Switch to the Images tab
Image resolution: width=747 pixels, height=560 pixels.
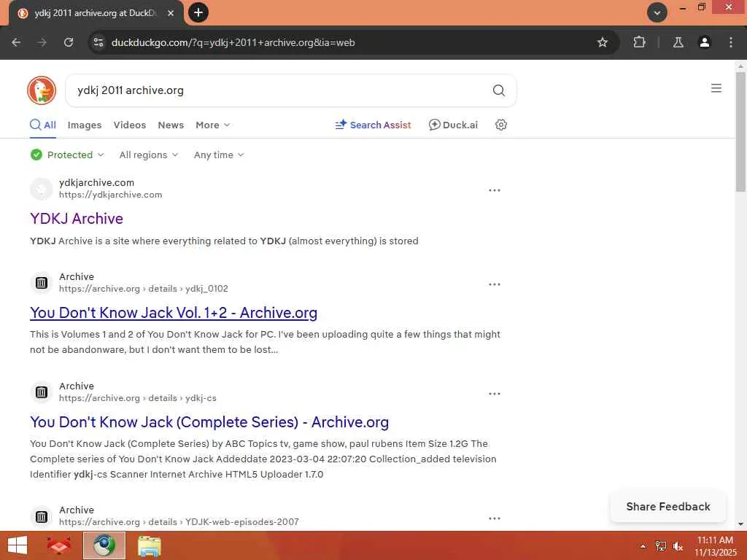(85, 125)
